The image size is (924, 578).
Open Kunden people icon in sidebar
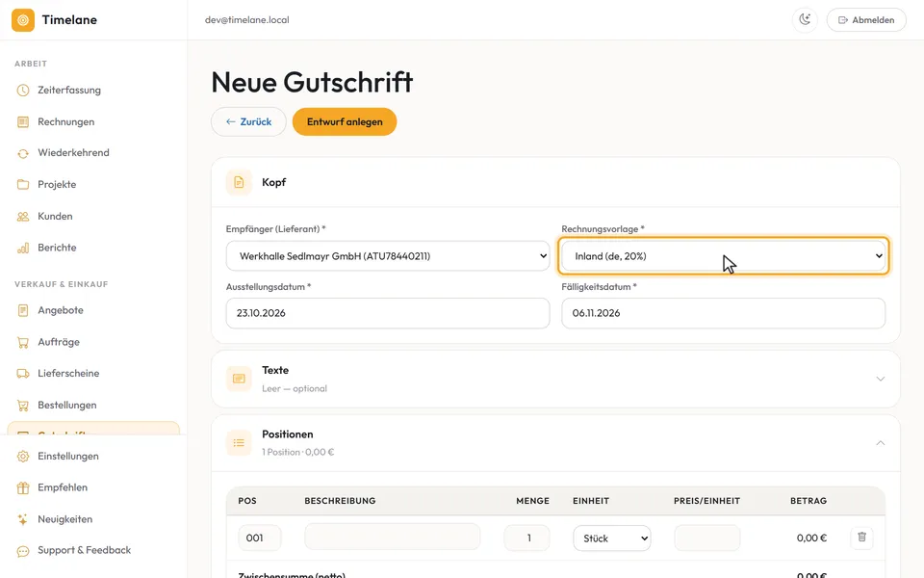(23, 217)
